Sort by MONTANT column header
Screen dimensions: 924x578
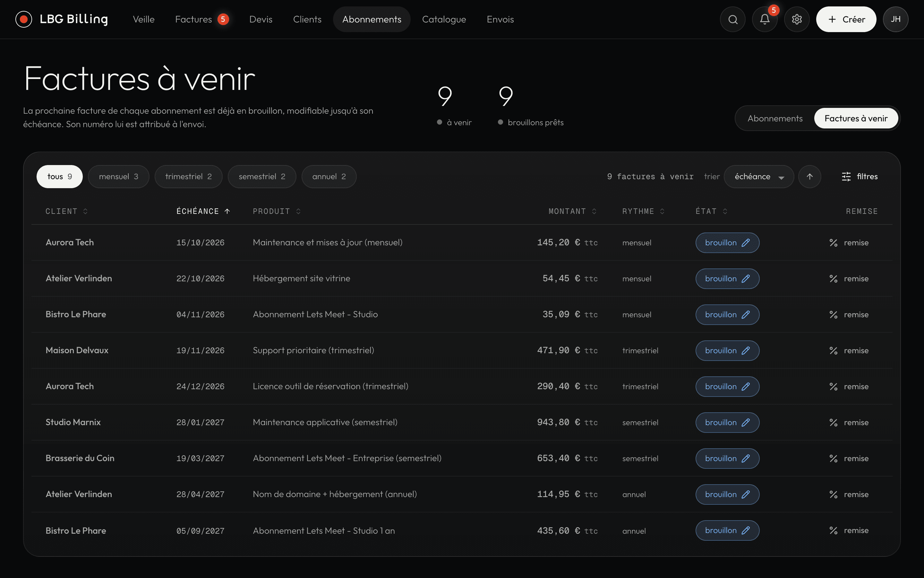pos(573,211)
